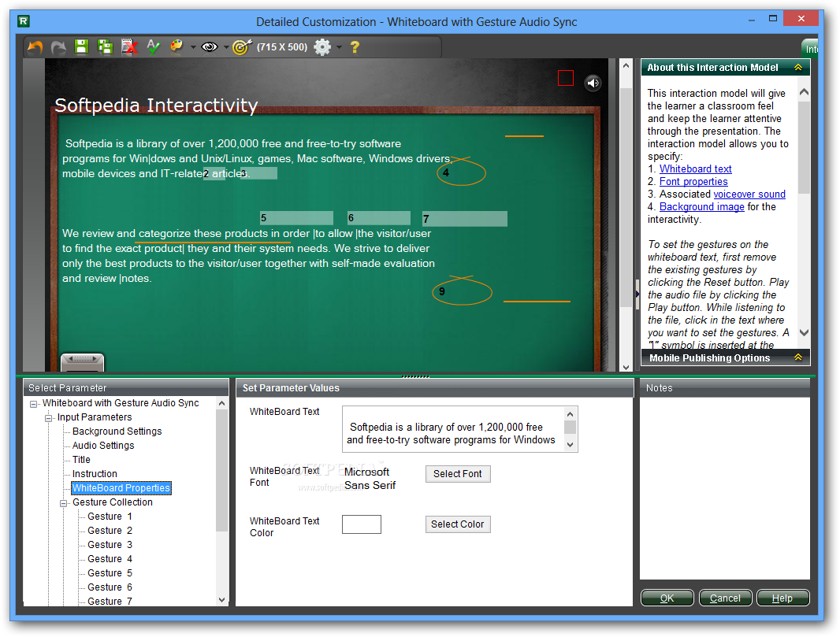Screen dimensions: 840x637
Task: Click inside the Notes text area
Action: click(x=725, y=488)
